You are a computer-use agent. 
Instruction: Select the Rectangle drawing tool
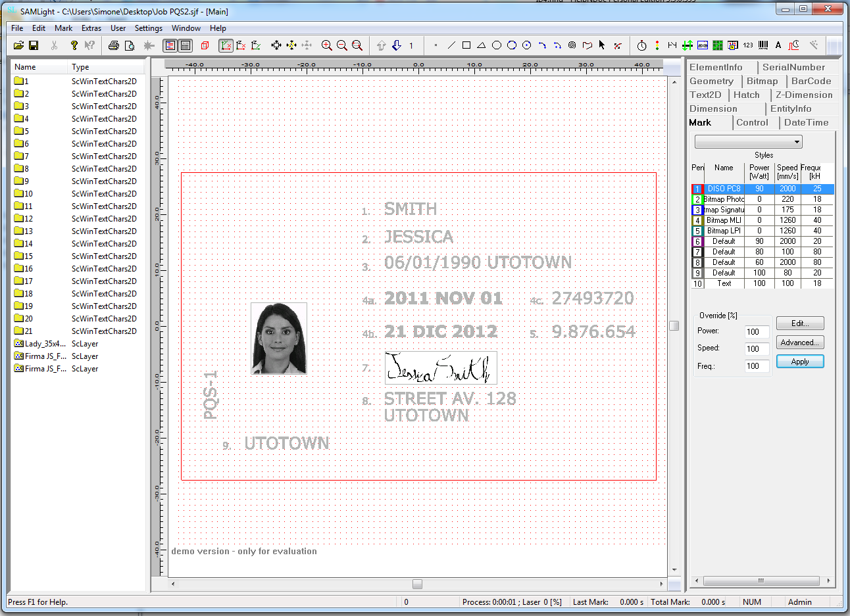(x=466, y=45)
